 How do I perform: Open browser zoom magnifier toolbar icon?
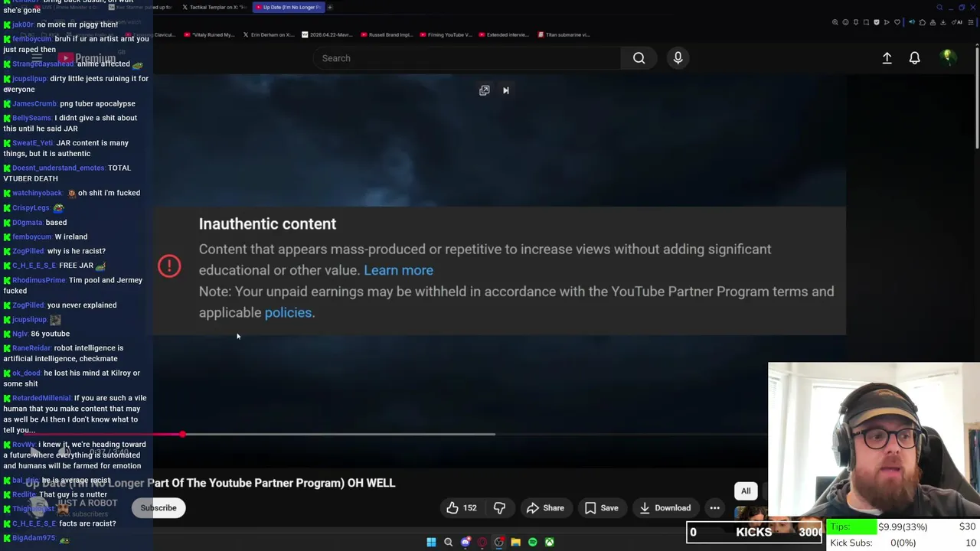pyautogui.click(x=835, y=22)
